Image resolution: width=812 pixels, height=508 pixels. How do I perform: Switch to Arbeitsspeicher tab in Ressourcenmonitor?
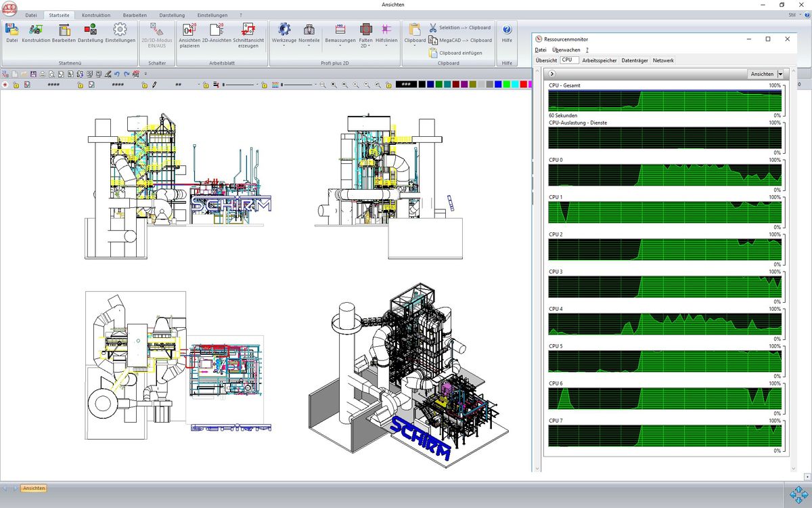pyautogui.click(x=599, y=60)
